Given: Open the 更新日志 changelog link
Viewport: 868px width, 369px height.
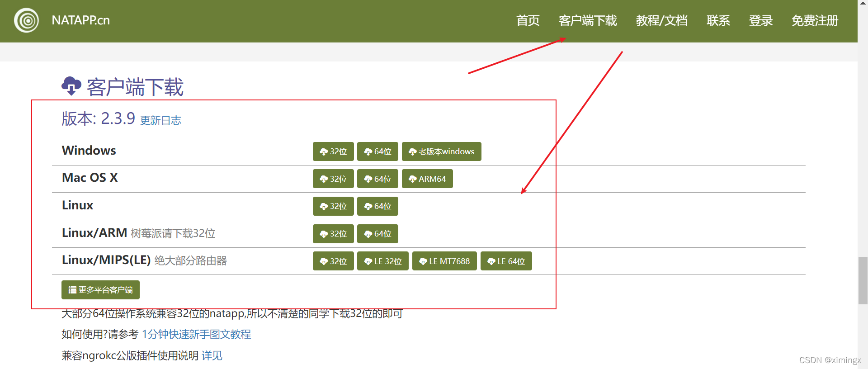Looking at the screenshot, I should pyautogui.click(x=160, y=120).
